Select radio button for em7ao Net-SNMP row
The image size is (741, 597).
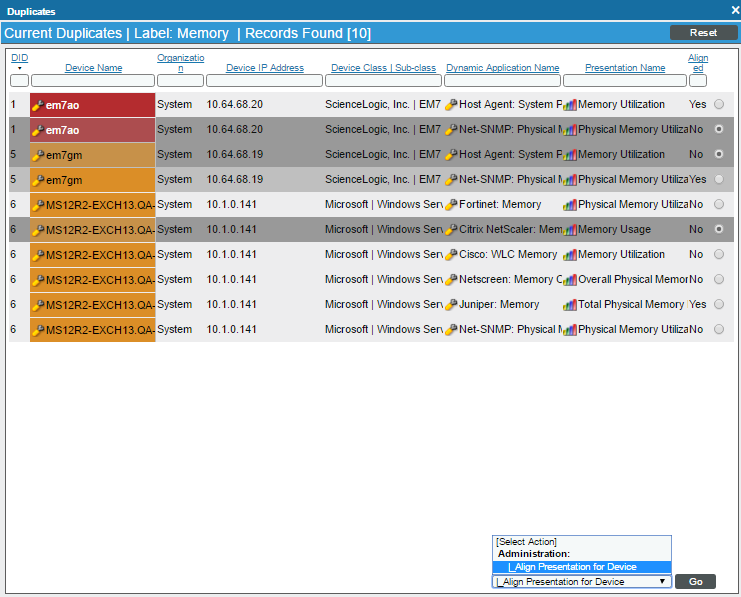point(719,129)
